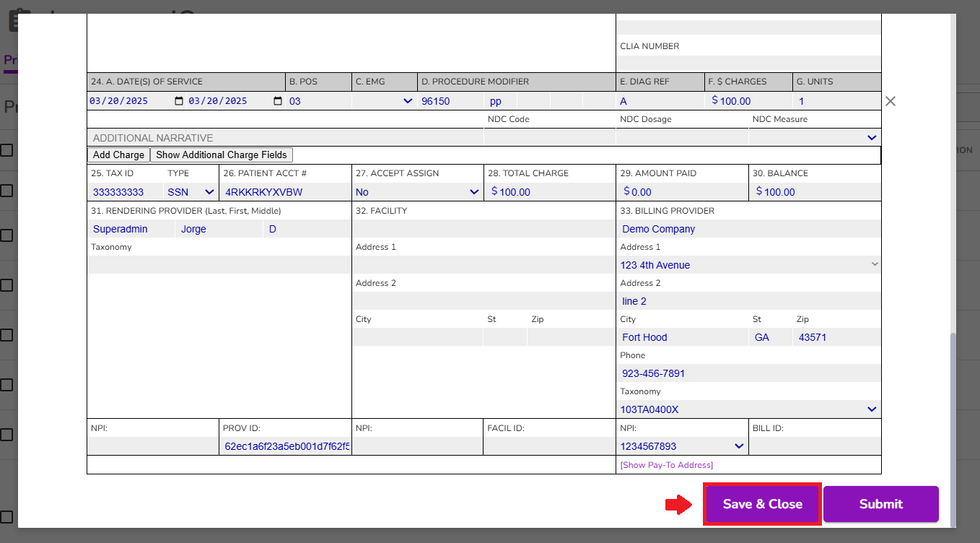Edit billing zip field 43571
Viewport: 980px width, 543px height.
tap(836, 336)
